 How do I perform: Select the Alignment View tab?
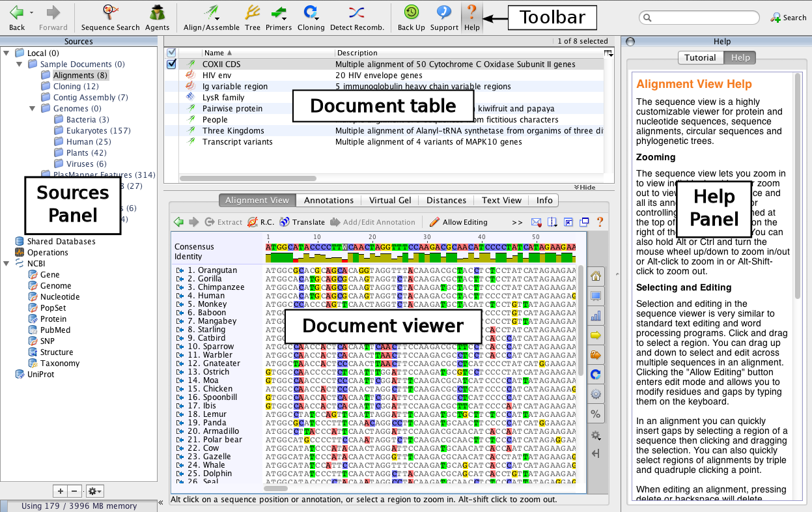pos(257,200)
